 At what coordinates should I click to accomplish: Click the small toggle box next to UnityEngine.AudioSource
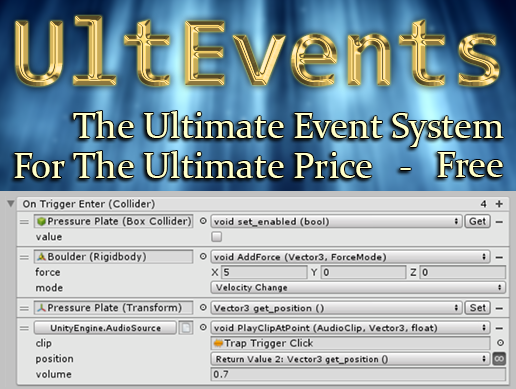click(x=186, y=328)
